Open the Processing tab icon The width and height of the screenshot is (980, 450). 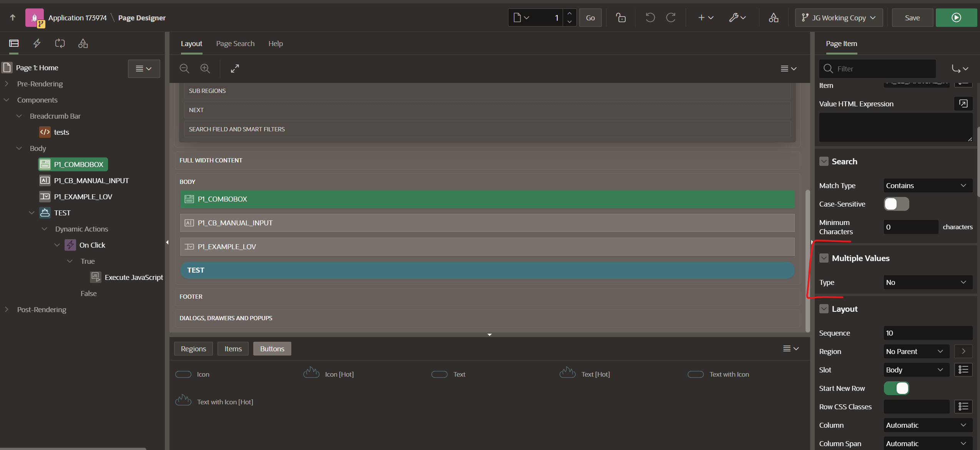click(60, 43)
